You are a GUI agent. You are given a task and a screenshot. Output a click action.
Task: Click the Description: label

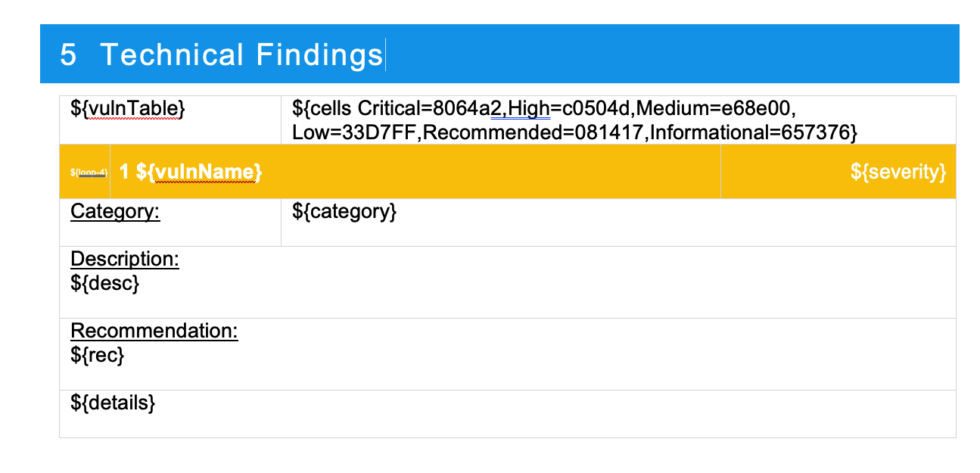pos(124,259)
